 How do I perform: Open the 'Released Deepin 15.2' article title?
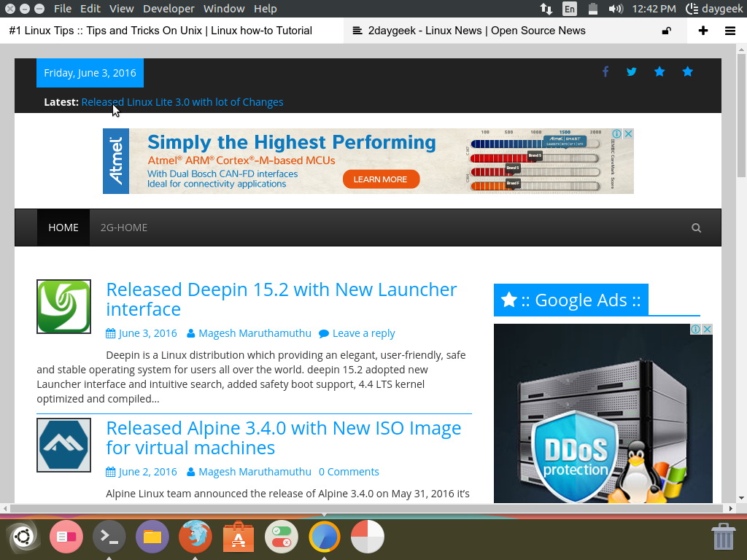281,300
